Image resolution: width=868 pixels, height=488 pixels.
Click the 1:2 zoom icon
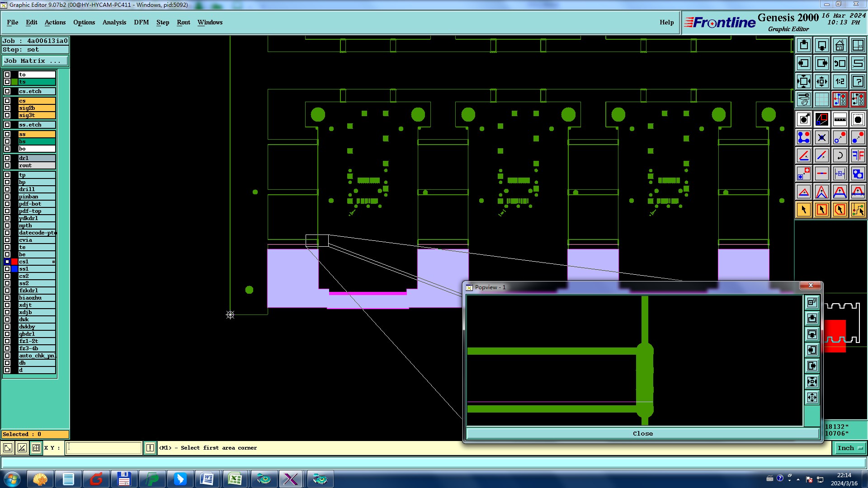click(x=840, y=81)
